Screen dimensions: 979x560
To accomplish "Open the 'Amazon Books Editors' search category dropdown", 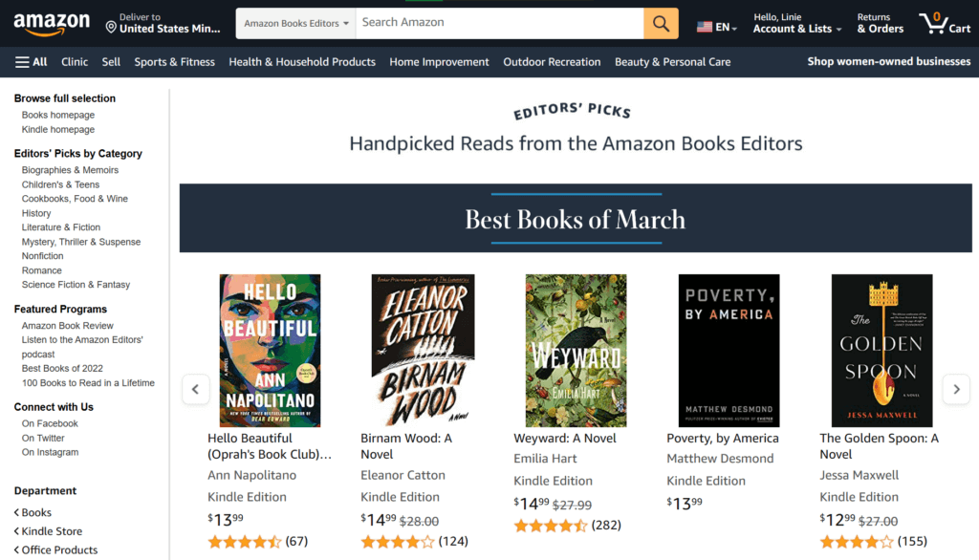I will tap(294, 22).
